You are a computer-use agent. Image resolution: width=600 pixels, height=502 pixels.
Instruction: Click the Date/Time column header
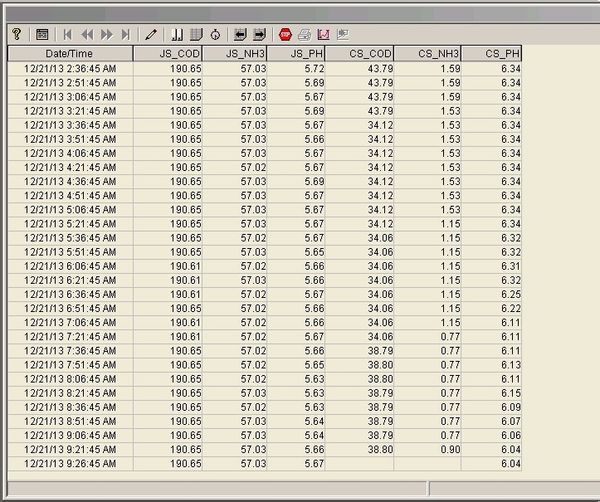[70, 54]
